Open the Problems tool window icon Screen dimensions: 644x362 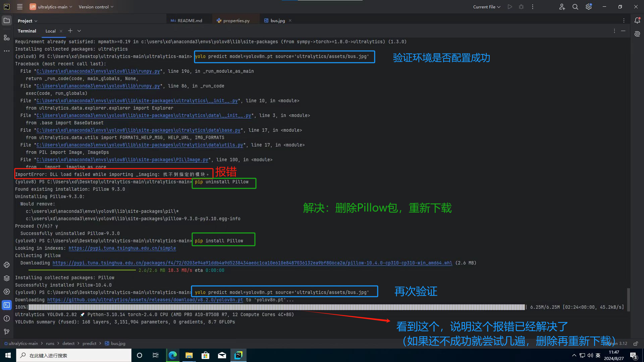7,318
